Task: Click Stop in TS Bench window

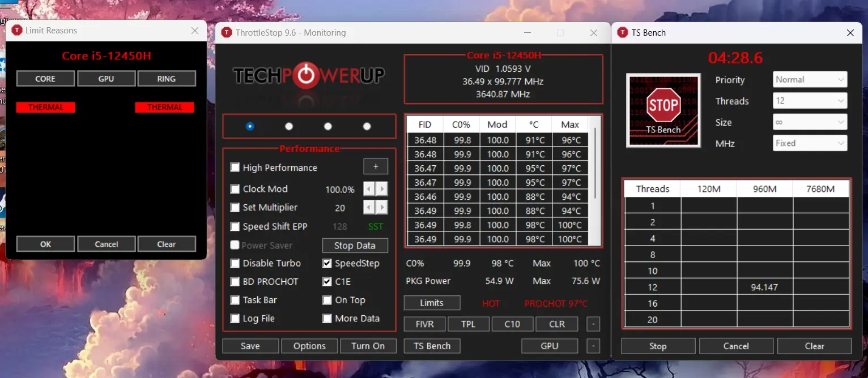Action: point(658,346)
